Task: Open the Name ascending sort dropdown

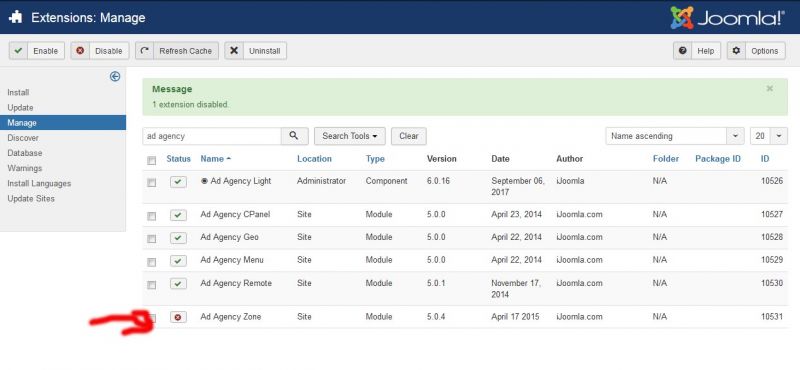Action: tap(674, 136)
